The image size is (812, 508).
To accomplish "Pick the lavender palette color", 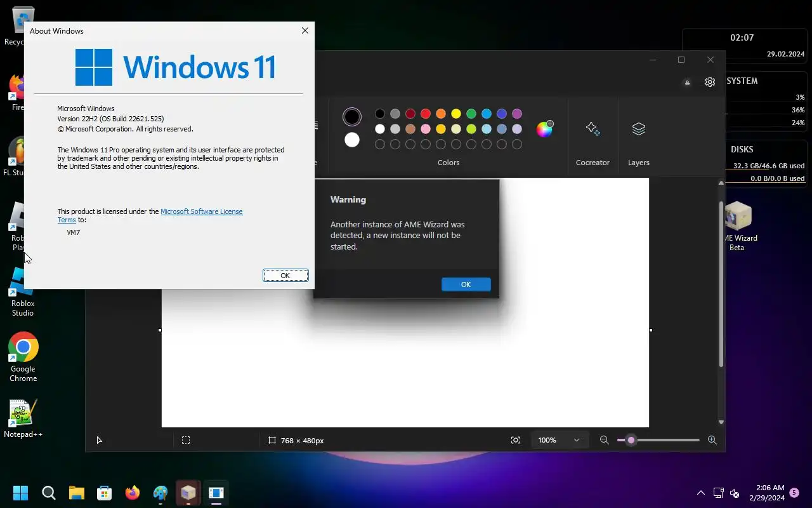I will [517, 129].
